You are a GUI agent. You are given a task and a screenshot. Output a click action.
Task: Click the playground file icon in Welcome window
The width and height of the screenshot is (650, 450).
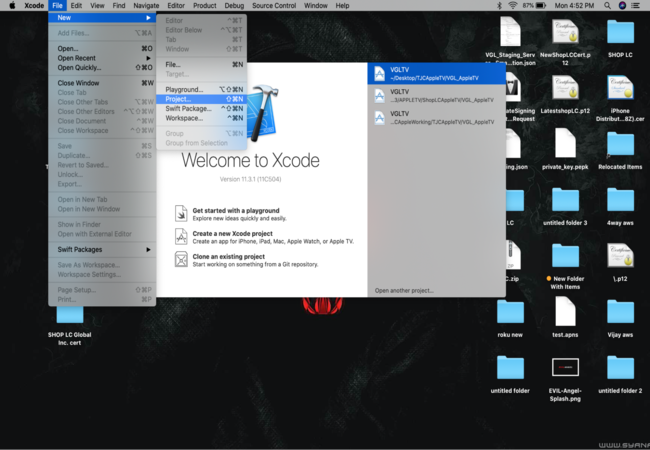pos(181,214)
